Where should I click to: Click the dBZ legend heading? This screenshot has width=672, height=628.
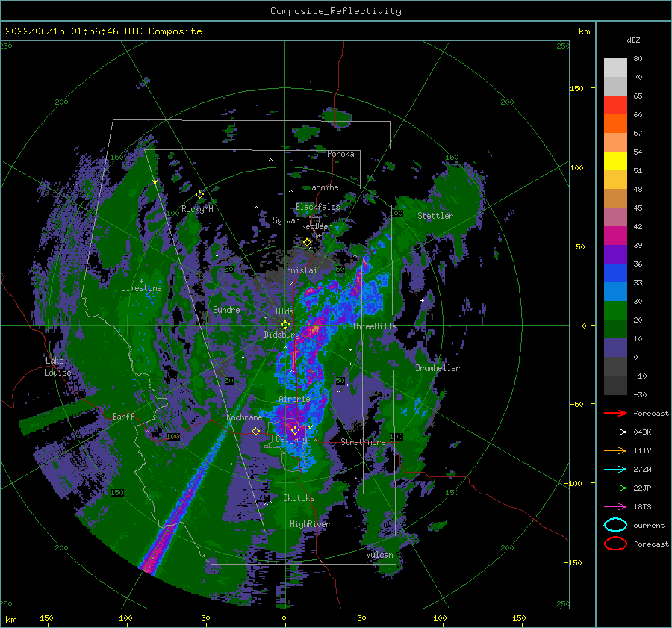[633, 40]
